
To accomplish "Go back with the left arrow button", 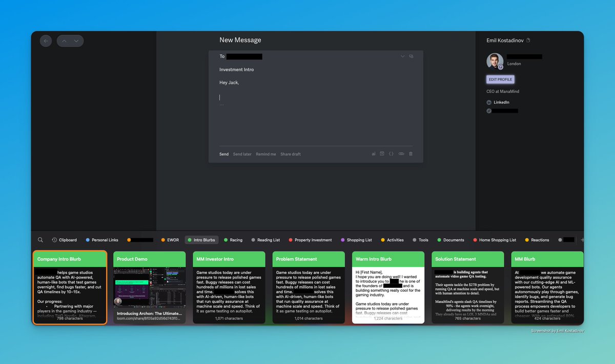I will tap(46, 41).
